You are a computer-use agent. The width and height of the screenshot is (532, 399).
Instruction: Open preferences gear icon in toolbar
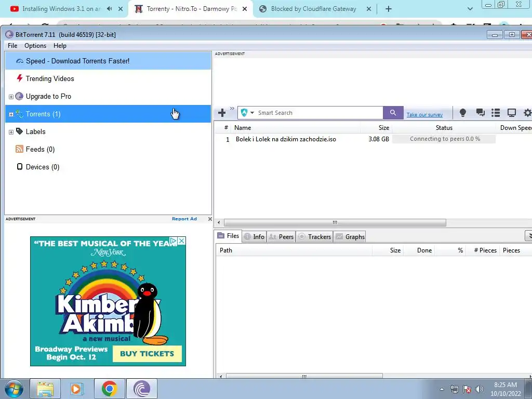(528, 113)
